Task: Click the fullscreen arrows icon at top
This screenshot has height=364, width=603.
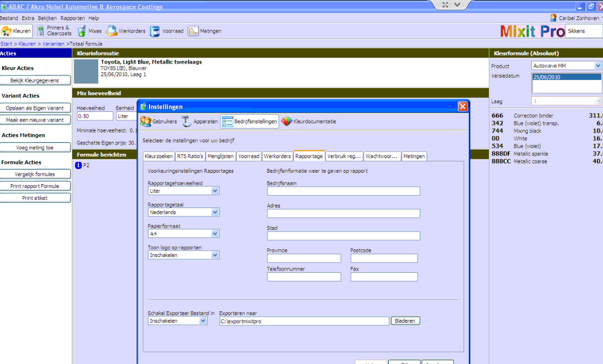Action: click(x=445, y=4)
